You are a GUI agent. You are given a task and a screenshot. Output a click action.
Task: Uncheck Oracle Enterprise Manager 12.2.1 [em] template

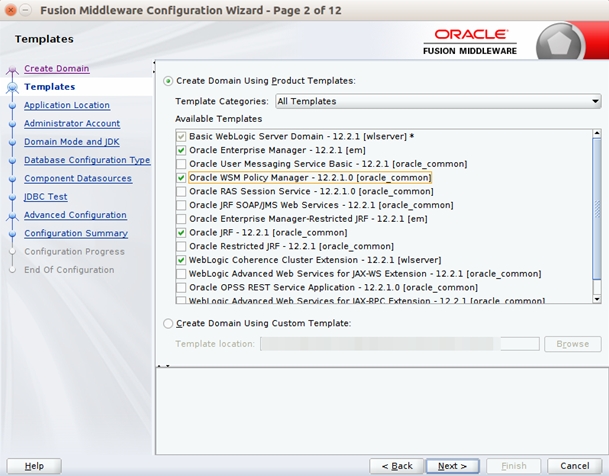pyautogui.click(x=181, y=150)
